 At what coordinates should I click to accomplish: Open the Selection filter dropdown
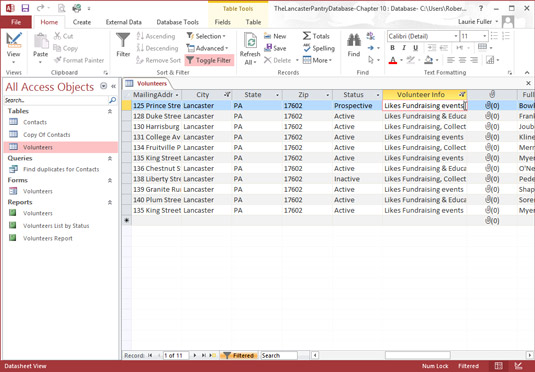pyautogui.click(x=206, y=36)
